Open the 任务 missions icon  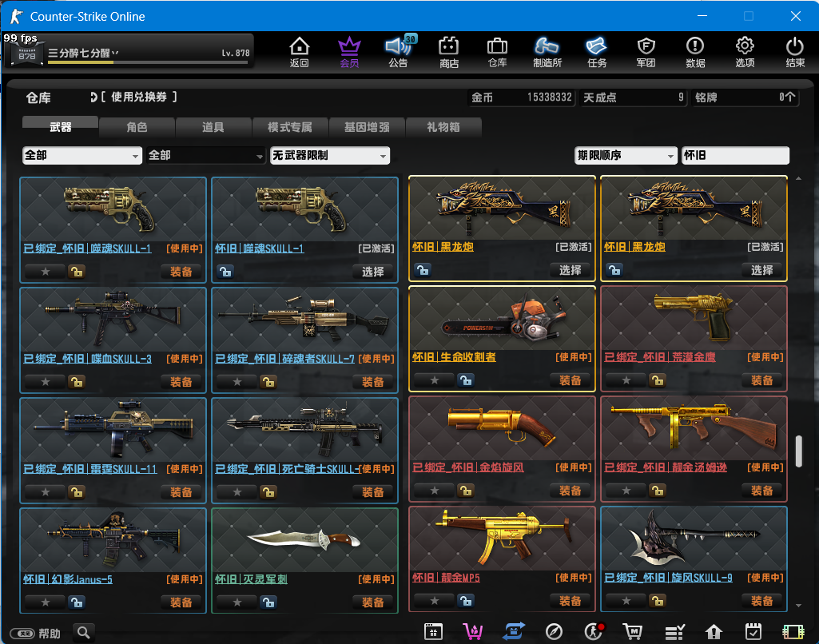[597, 52]
